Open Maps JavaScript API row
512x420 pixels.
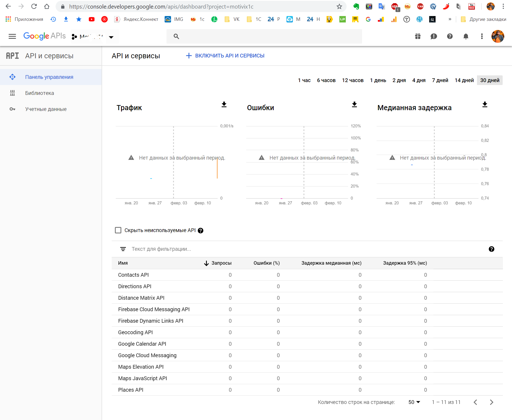pyautogui.click(x=307, y=378)
